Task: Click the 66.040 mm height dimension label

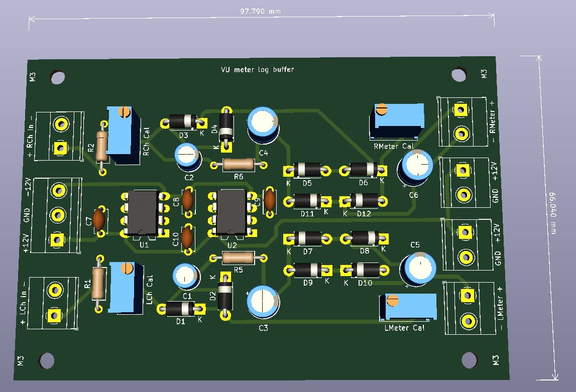Action: (x=552, y=213)
